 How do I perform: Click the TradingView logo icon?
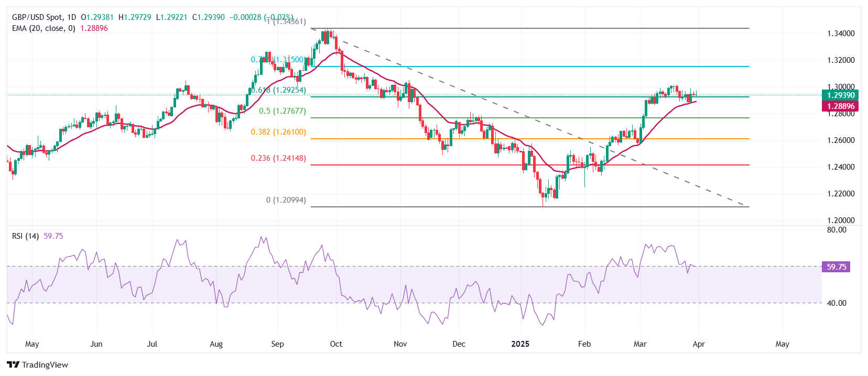pos(13,365)
